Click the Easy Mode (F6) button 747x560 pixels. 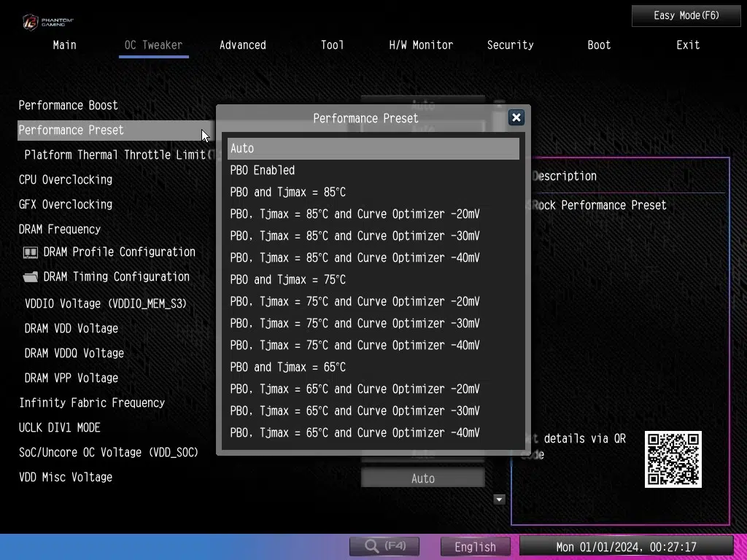(686, 15)
